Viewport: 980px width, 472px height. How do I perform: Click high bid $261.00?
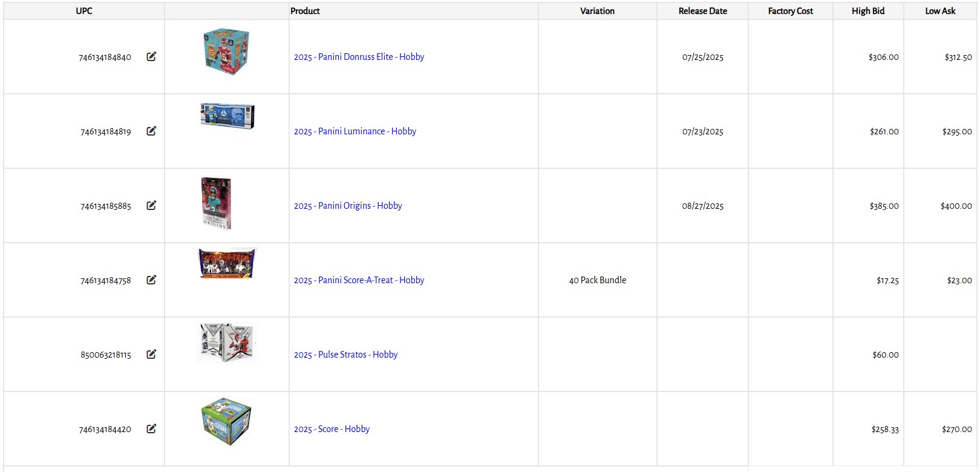coord(884,132)
